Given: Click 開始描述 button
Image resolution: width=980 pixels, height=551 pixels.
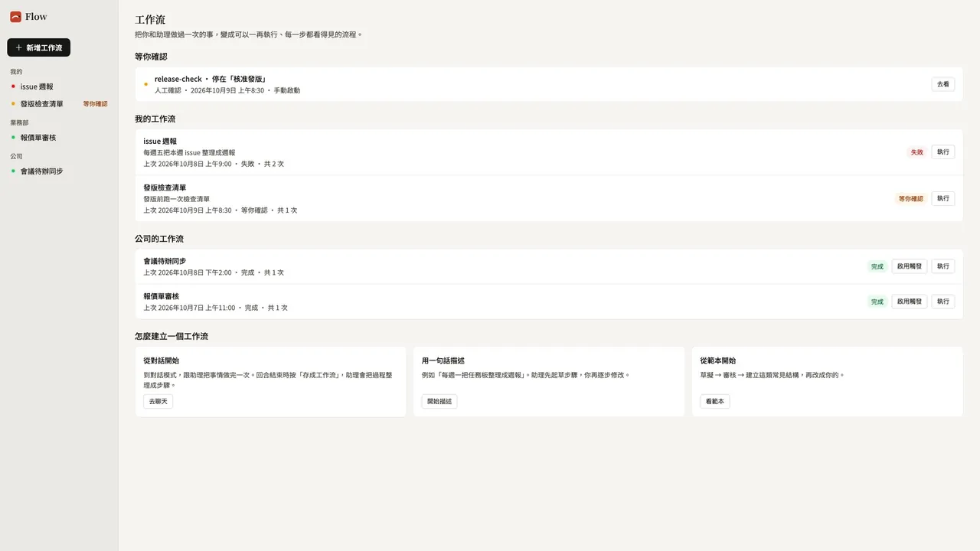Looking at the screenshot, I should pyautogui.click(x=439, y=401).
